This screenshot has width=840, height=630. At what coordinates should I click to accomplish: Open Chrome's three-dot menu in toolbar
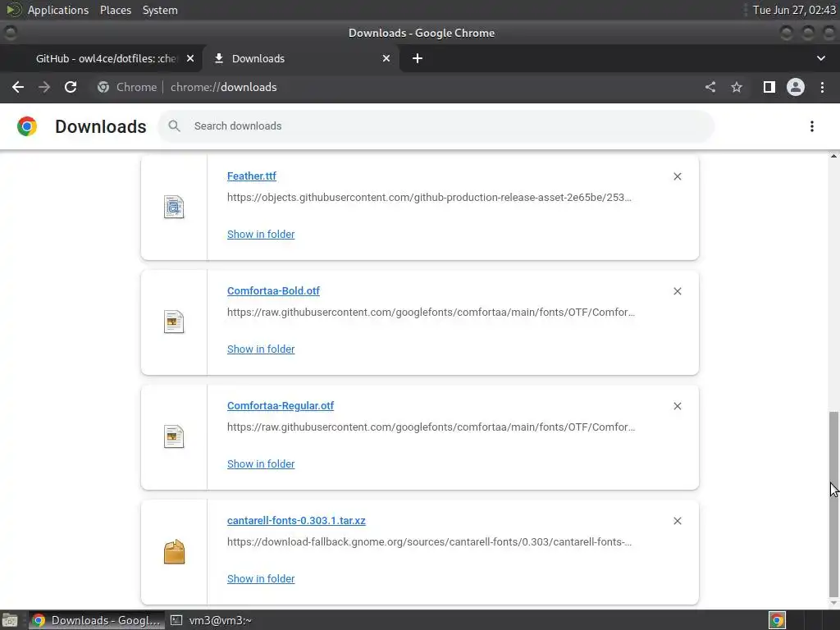click(822, 87)
